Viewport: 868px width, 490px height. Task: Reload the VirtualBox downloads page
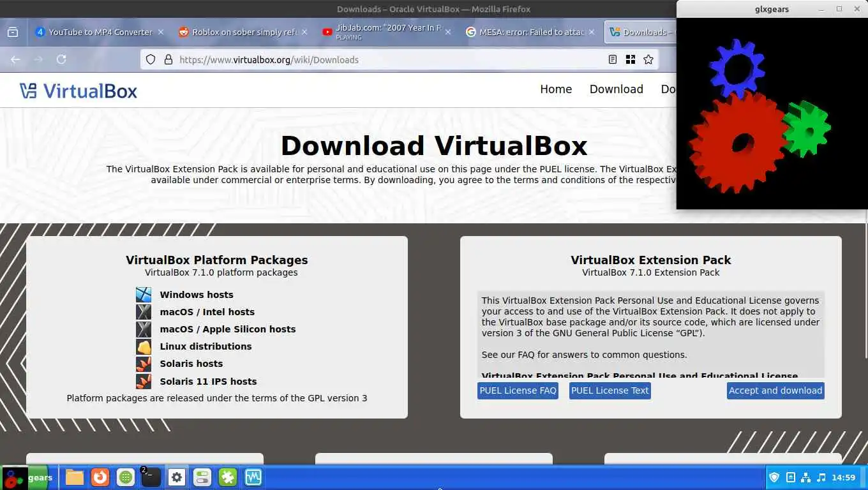pyautogui.click(x=61, y=59)
